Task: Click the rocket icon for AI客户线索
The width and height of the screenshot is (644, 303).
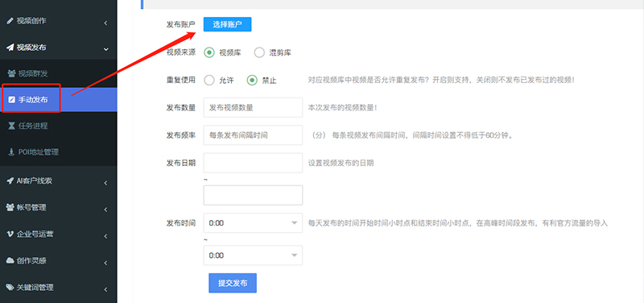Action: [x=10, y=181]
